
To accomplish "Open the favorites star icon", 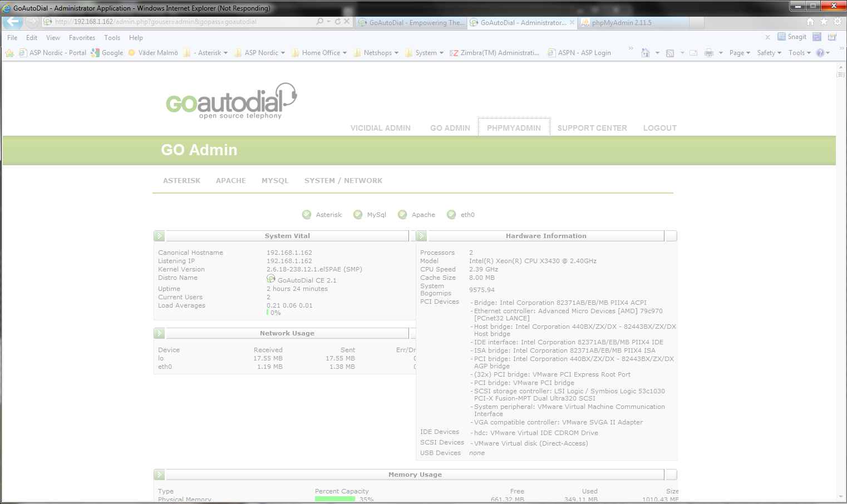I will (824, 22).
